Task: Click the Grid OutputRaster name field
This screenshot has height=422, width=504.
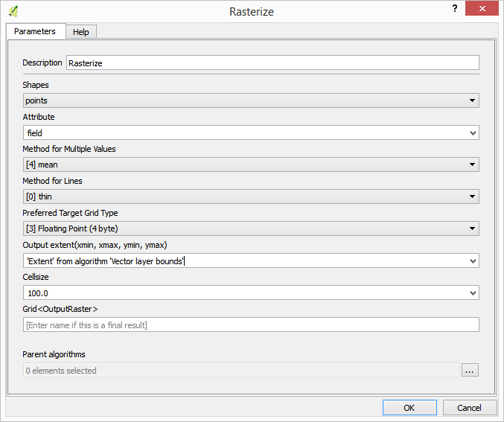Action: point(250,325)
